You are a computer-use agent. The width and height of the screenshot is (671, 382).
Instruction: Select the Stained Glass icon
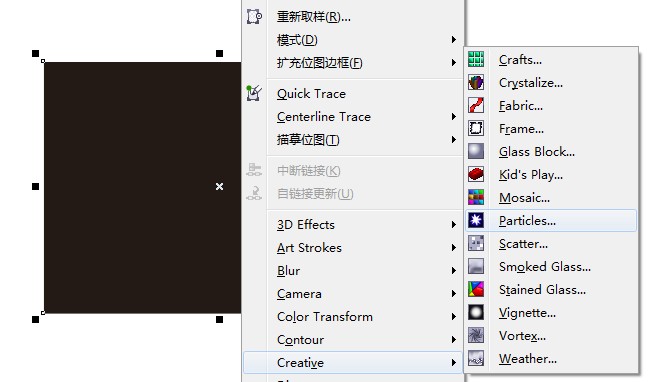coord(475,290)
